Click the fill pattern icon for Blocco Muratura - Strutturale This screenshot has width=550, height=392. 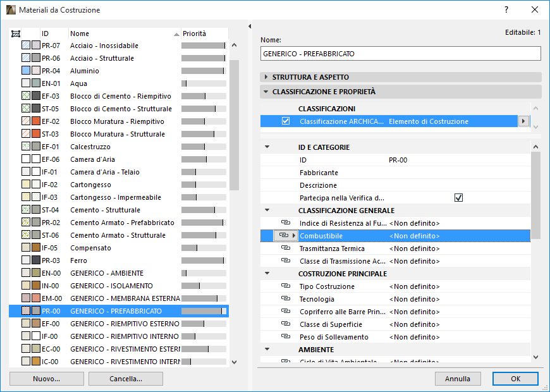26,133
